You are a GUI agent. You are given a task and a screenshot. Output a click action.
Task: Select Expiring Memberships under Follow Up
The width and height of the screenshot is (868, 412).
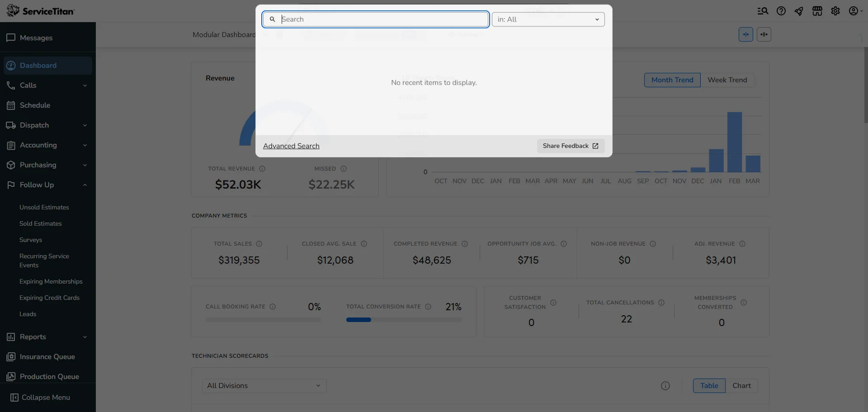click(x=51, y=281)
